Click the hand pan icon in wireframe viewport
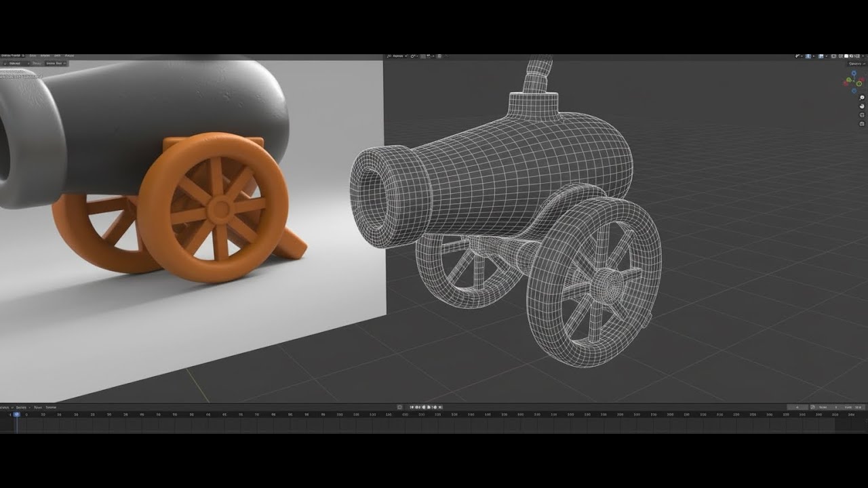 click(862, 106)
